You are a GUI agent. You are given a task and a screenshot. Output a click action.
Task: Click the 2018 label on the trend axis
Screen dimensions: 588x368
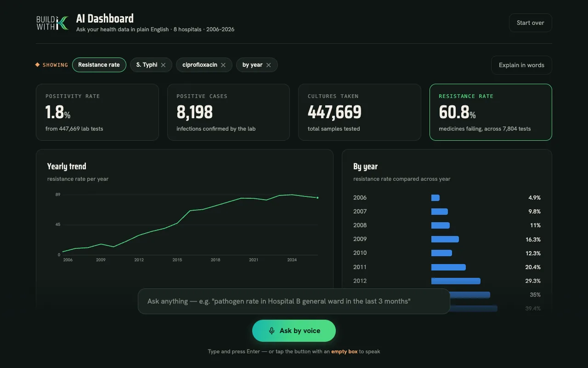pyautogui.click(x=215, y=260)
